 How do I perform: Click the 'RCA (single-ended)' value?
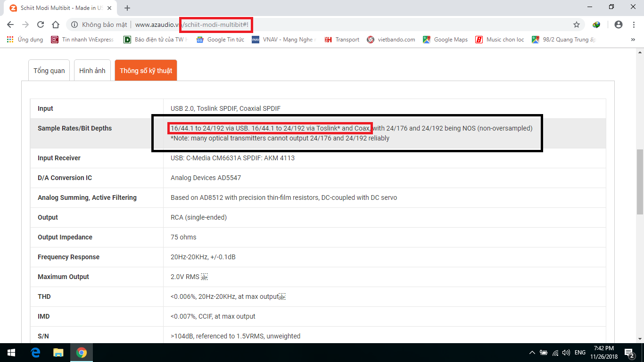click(198, 217)
